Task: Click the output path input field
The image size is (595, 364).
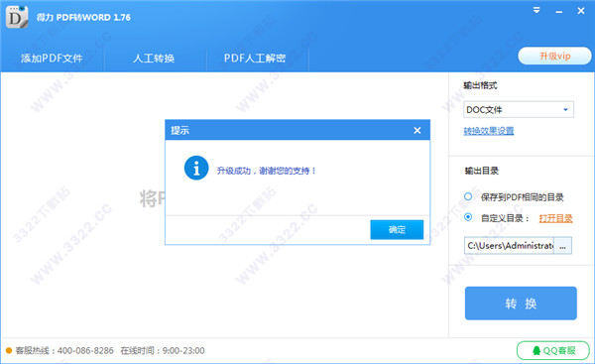Action: click(x=509, y=246)
